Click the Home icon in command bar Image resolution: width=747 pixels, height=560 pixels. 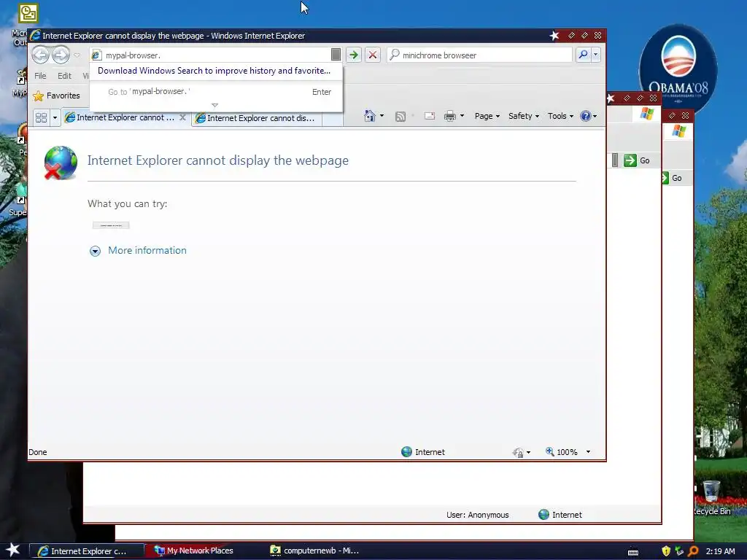pos(369,116)
